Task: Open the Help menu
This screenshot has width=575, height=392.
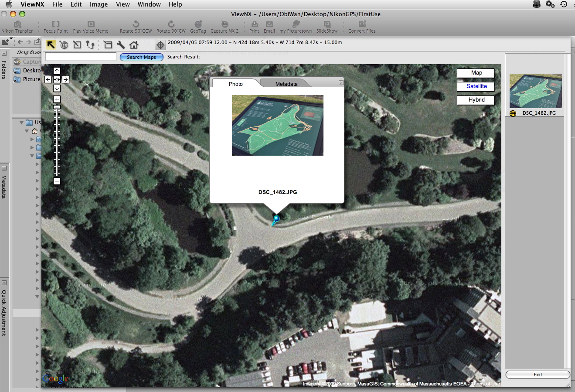Action: pyautogui.click(x=175, y=4)
